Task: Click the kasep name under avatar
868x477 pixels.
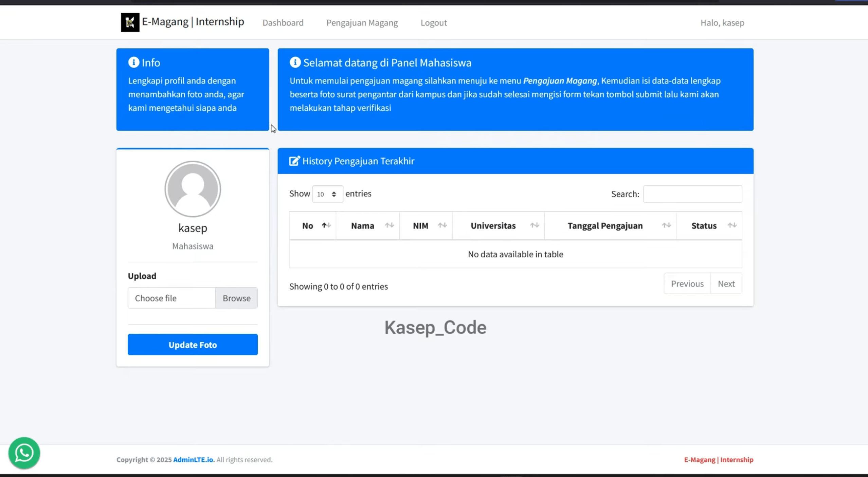Action: [193, 228]
